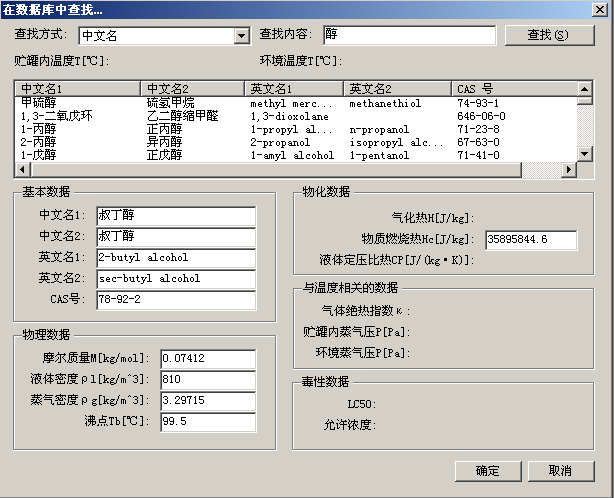This screenshot has width=614, height=498.
Task: Click the scroll up arrow of results list
Action: 584,89
